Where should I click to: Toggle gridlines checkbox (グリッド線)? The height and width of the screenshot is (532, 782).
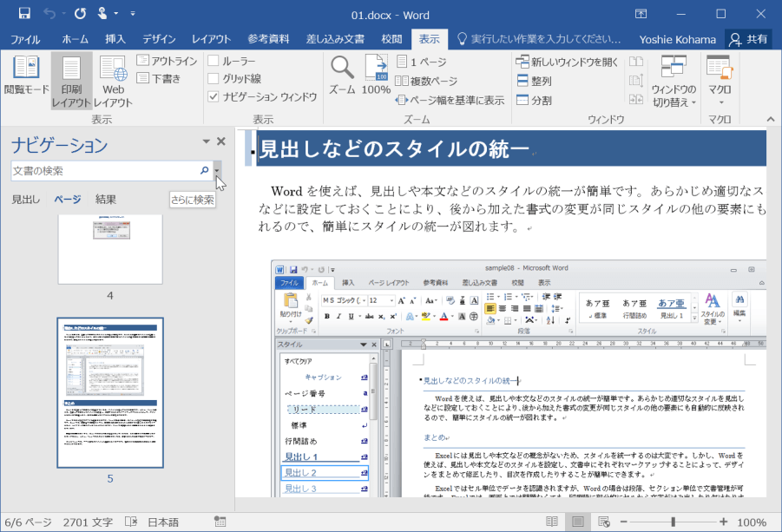[x=214, y=79]
